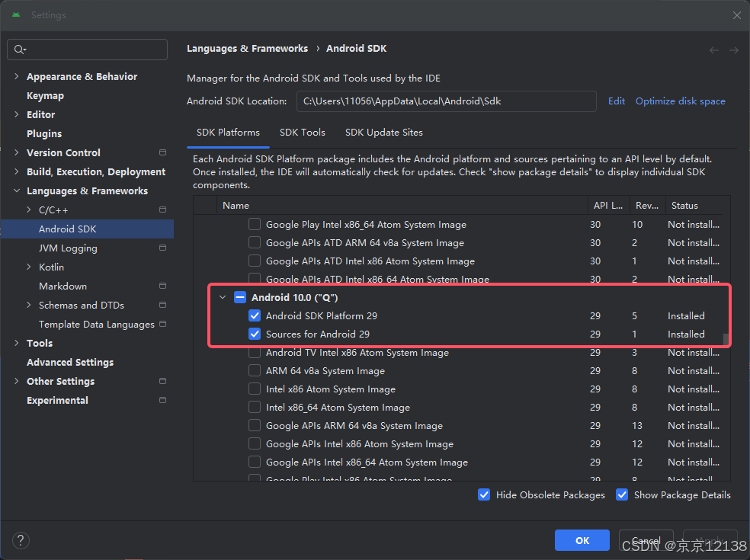This screenshot has height=560, width=750.
Task: Select Android SDK in settings tree
Action: 87,229
